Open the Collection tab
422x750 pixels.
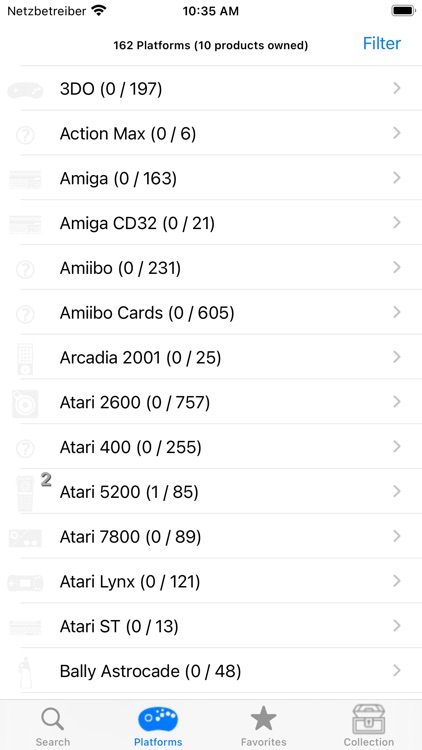pos(369,727)
